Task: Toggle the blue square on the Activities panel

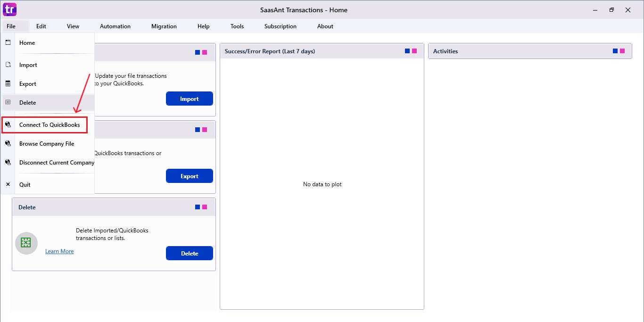Action: click(x=614, y=50)
